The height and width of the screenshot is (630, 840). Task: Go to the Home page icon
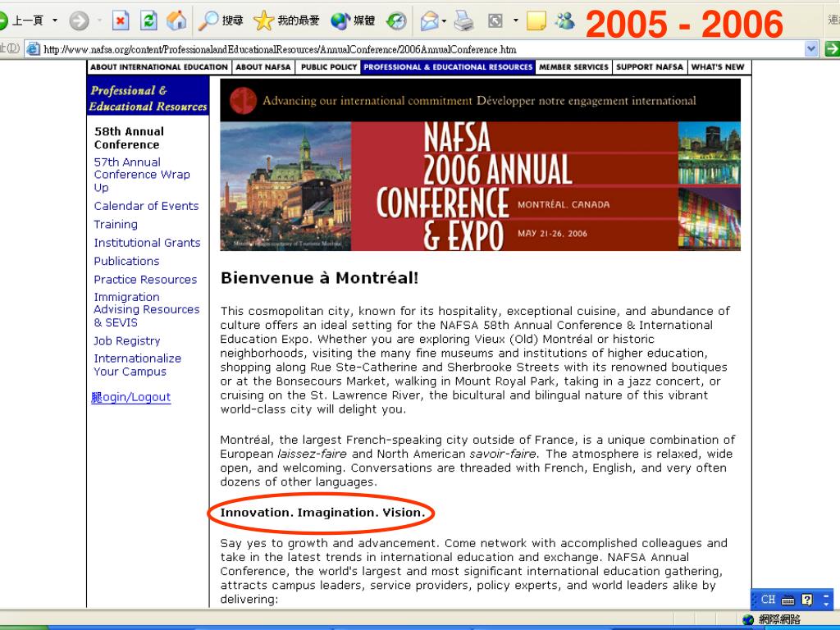pos(176,21)
